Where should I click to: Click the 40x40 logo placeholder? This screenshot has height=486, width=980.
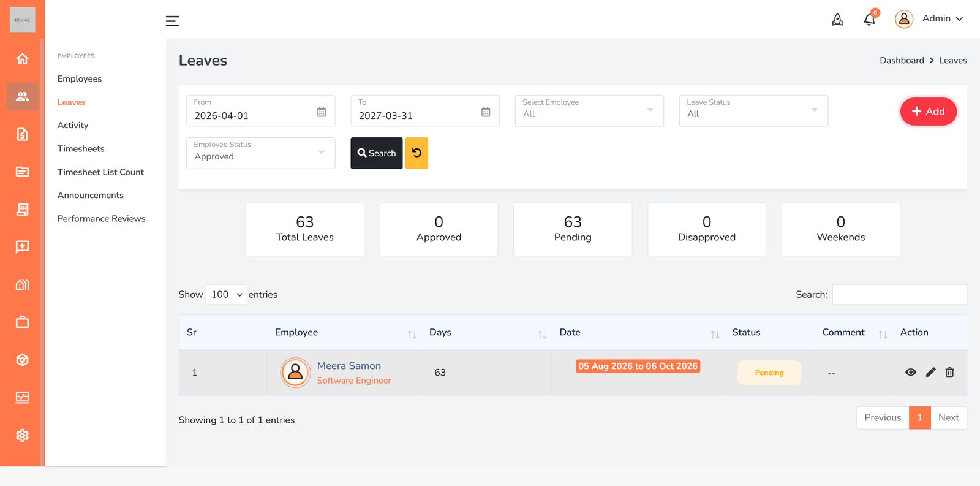pos(23,20)
